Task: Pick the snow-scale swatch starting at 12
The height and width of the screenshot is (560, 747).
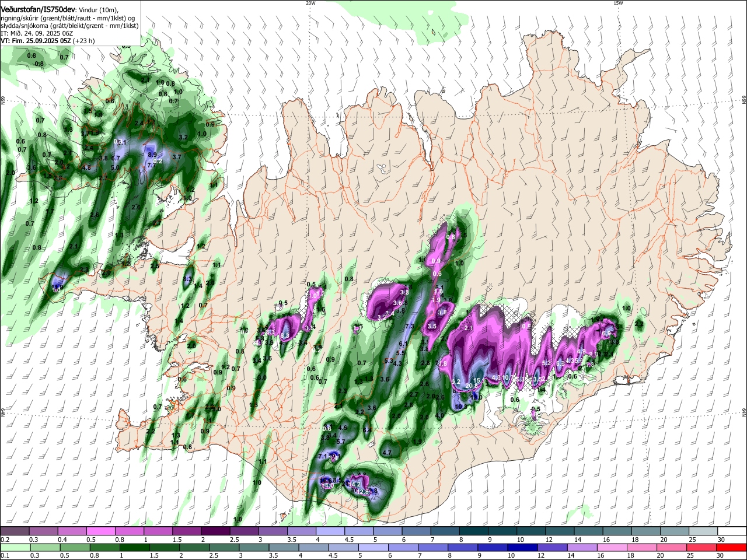Action: click(560, 531)
